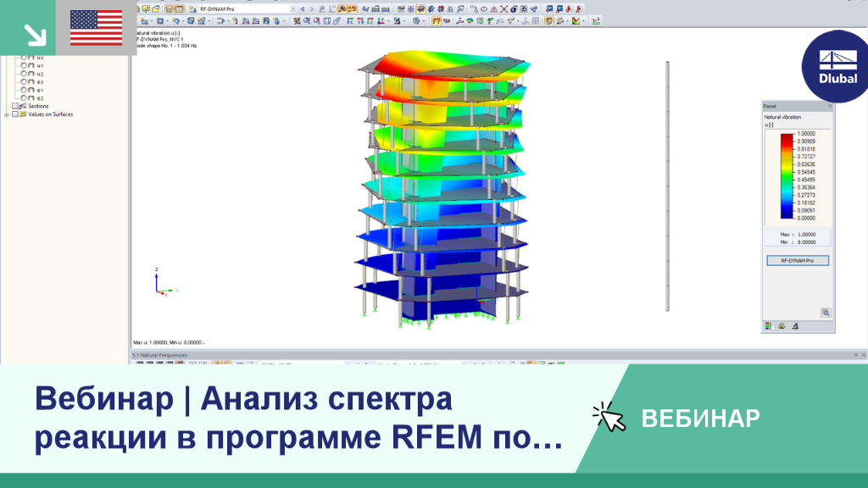Click the Dlubal logo

tap(837, 67)
